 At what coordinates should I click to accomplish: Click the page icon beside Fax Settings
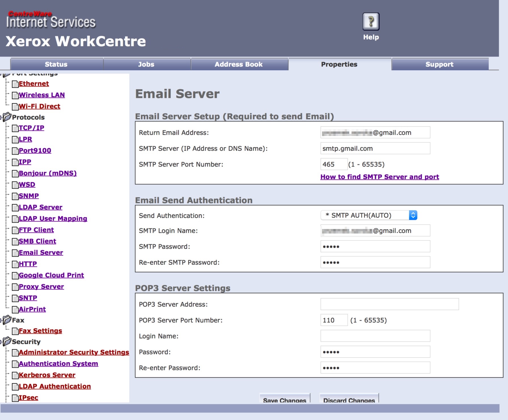coord(15,331)
